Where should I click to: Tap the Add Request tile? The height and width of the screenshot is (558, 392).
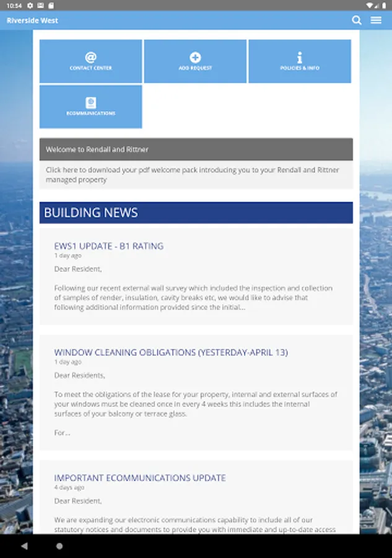click(195, 61)
